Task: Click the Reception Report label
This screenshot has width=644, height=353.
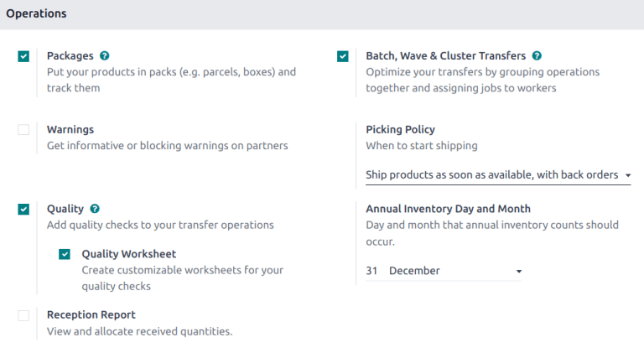Action: click(91, 315)
